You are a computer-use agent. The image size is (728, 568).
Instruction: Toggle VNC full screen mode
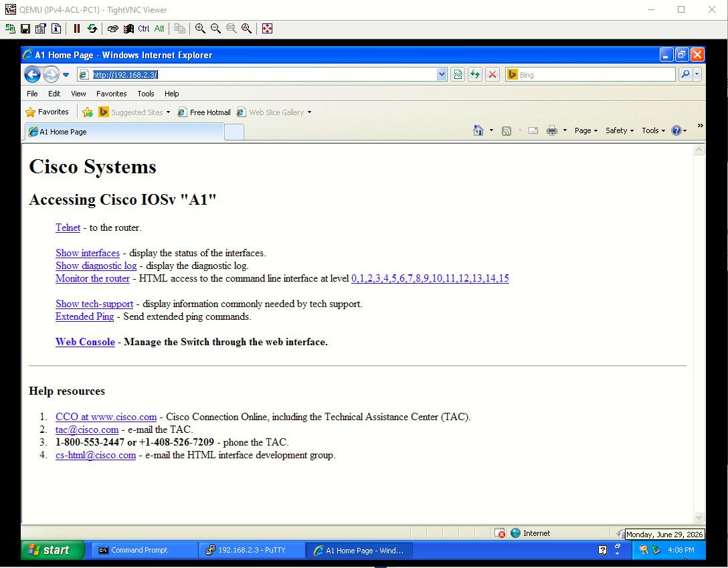pos(267,29)
